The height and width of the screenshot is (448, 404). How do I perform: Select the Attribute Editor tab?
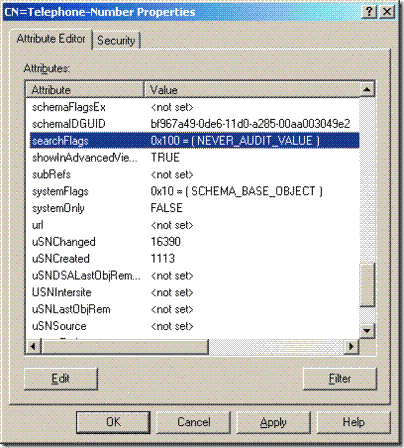[51, 39]
